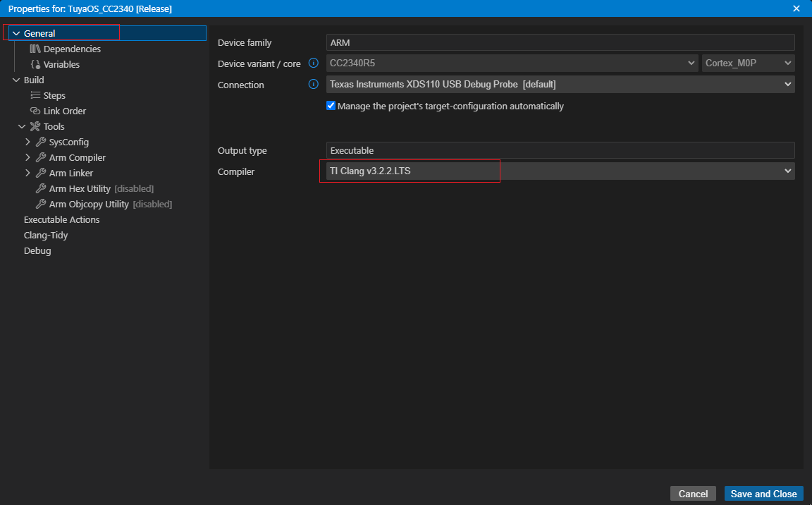Click the Steps list icon
812x505 pixels.
35,95
